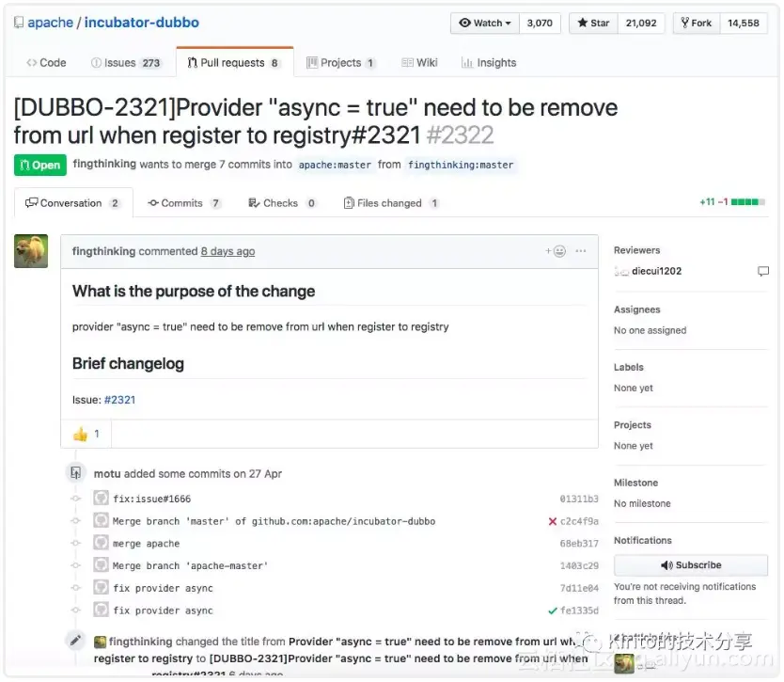Click the Labels sidebar heading
This screenshot has width=784, height=682.
[x=629, y=367]
